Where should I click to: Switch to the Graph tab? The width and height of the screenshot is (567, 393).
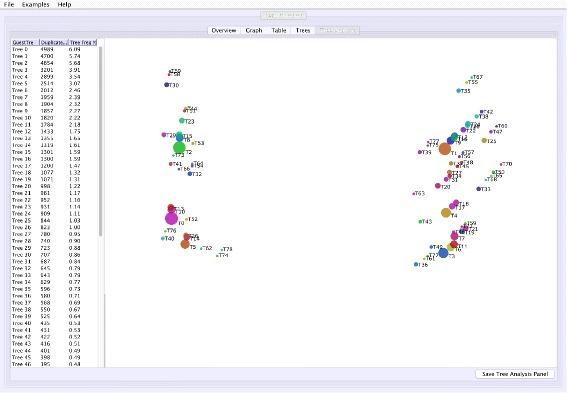(254, 30)
